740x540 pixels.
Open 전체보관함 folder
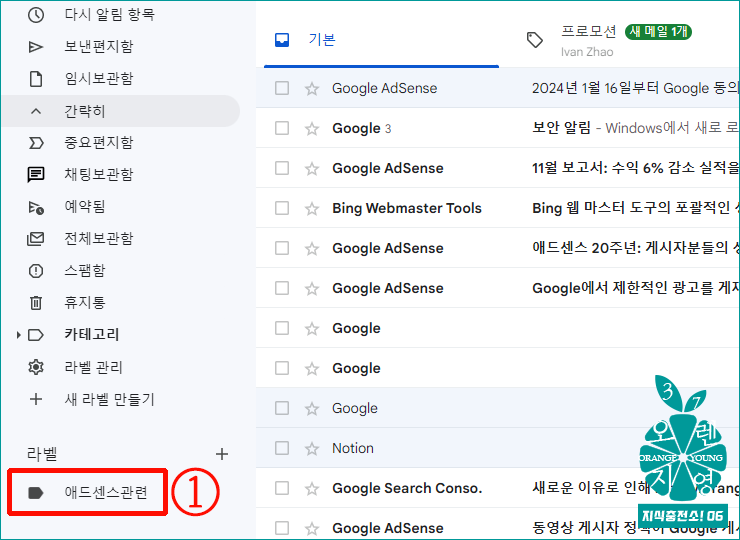99,239
